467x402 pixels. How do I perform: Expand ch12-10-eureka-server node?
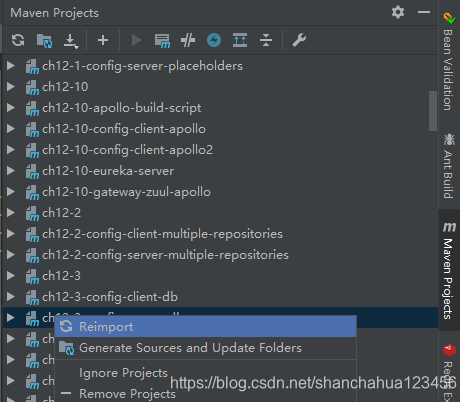tap(11, 171)
